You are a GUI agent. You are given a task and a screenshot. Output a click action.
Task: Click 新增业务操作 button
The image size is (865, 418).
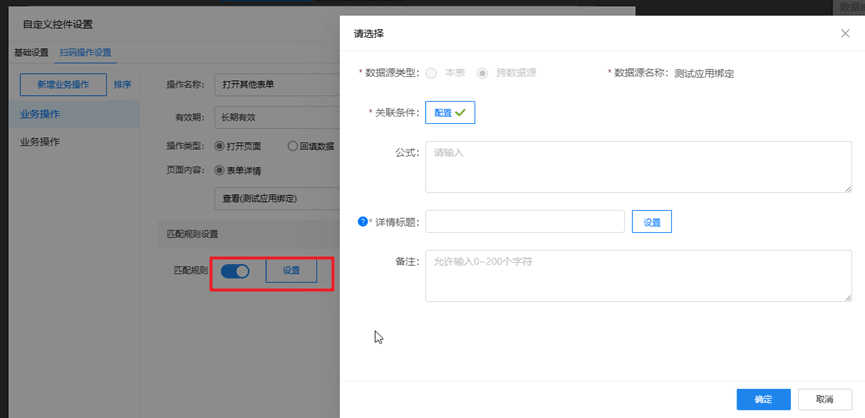(x=63, y=85)
